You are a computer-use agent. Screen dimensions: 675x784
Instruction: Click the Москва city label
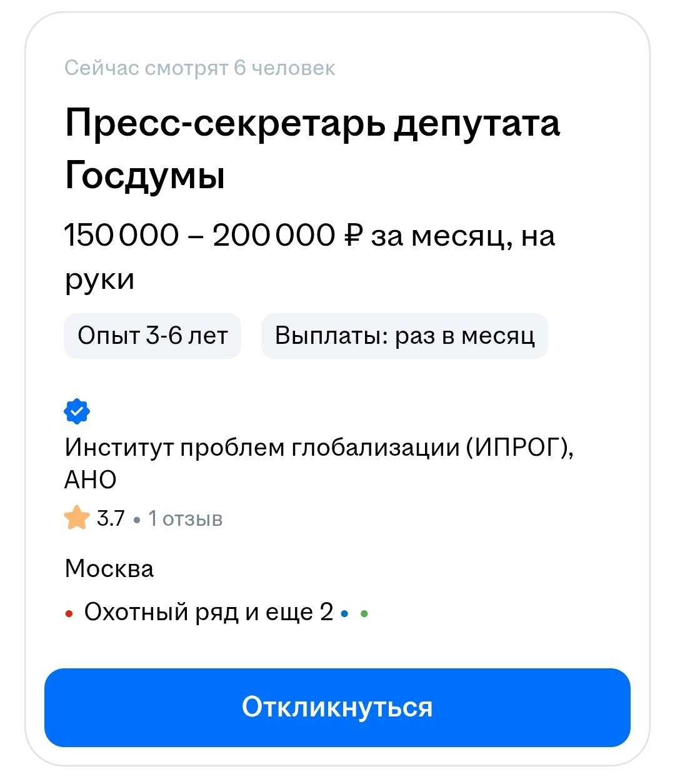point(109,569)
